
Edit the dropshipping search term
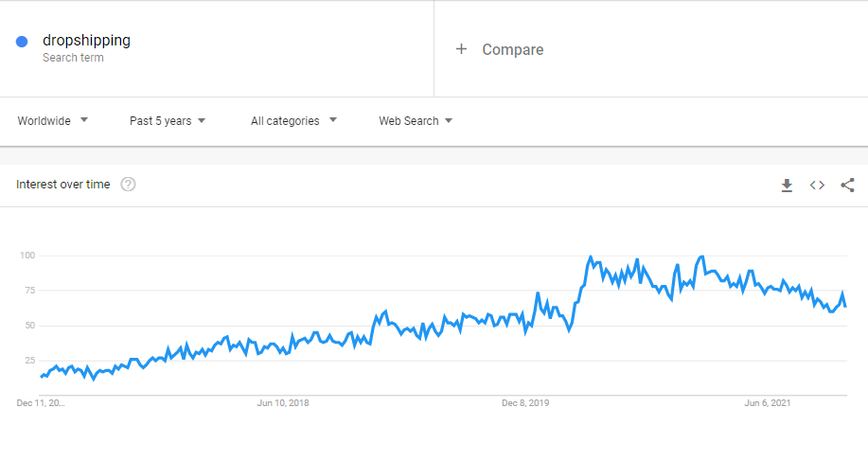pyautogui.click(x=87, y=41)
